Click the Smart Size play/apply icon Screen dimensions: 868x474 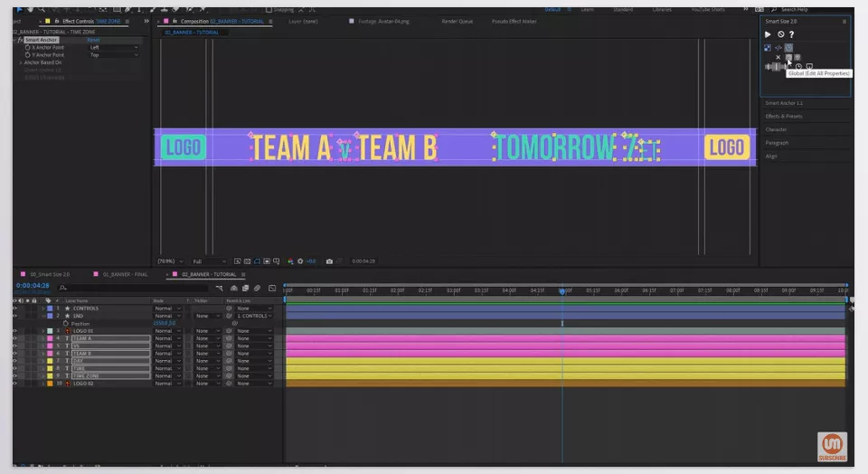[x=769, y=34]
